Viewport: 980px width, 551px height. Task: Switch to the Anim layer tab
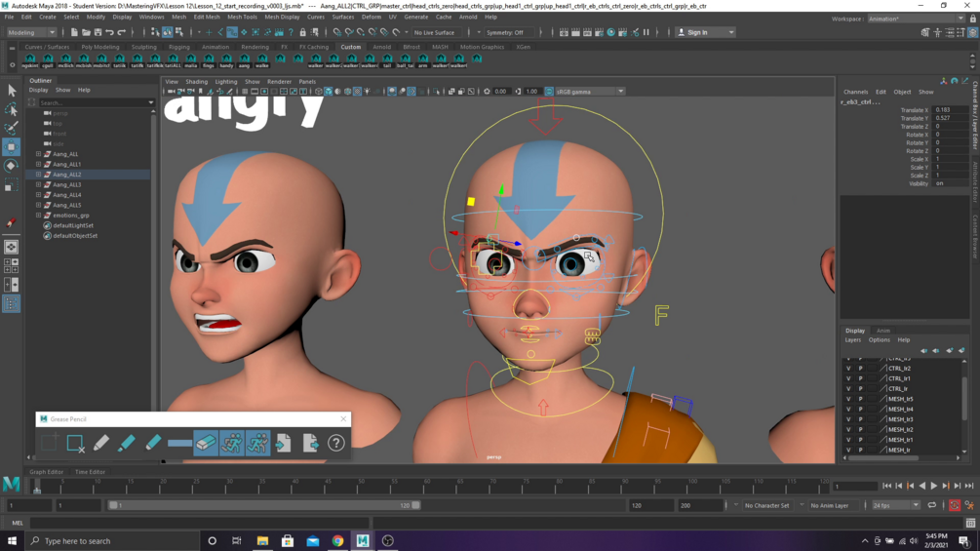(x=882, y=331)
